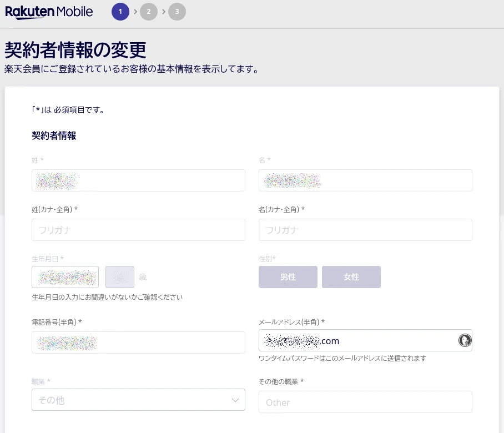Click the age box next to 歳
This screenshot has width=504, height=433.
(120, 277)
